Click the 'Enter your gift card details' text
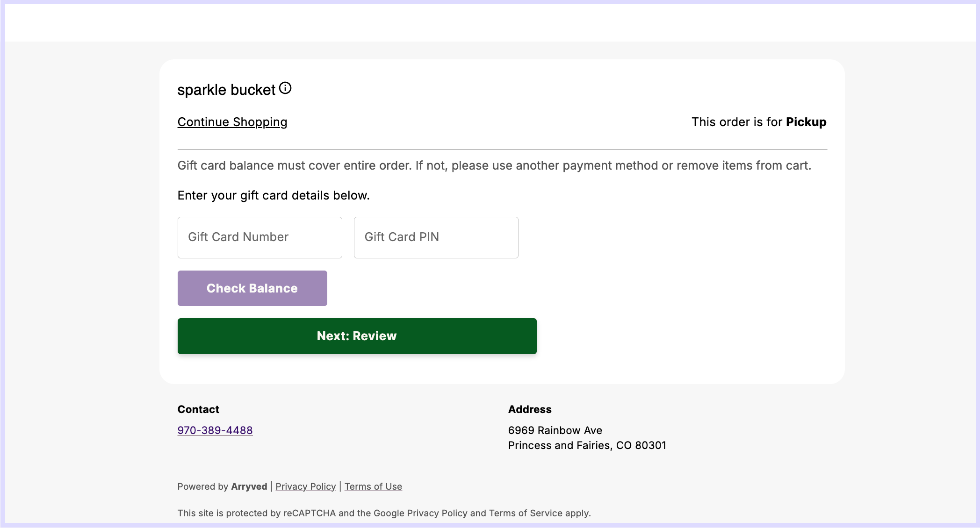Image resolution: width=980 pixels, height=528 pixels. [274, 195]
